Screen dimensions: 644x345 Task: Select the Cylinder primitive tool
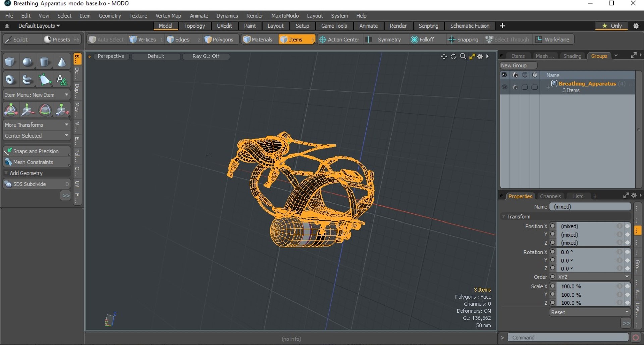coord(45,62)
